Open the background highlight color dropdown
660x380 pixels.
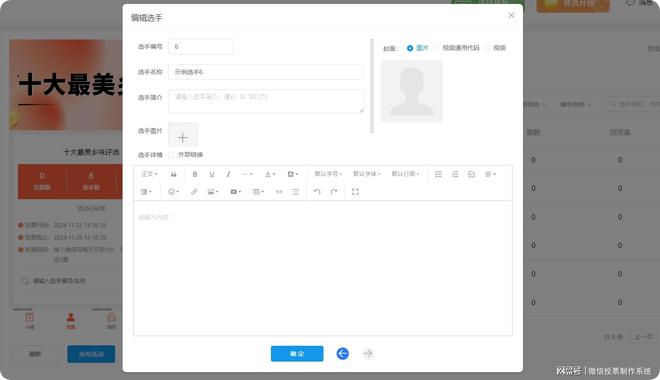coord(293,174)
